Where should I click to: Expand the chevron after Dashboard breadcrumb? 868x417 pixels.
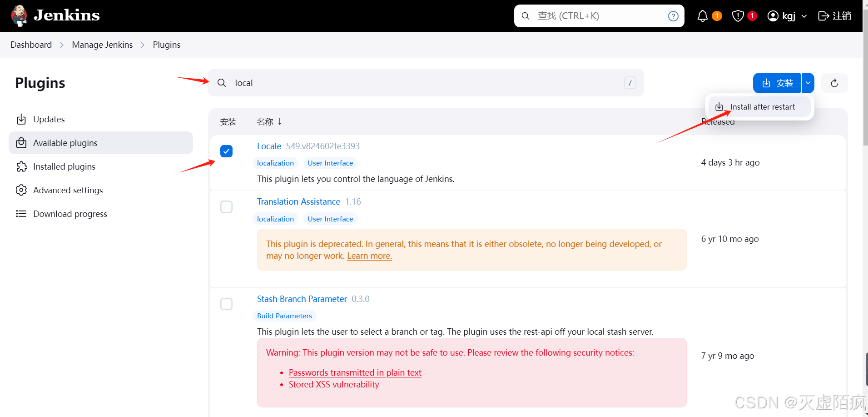coord(62,45)
